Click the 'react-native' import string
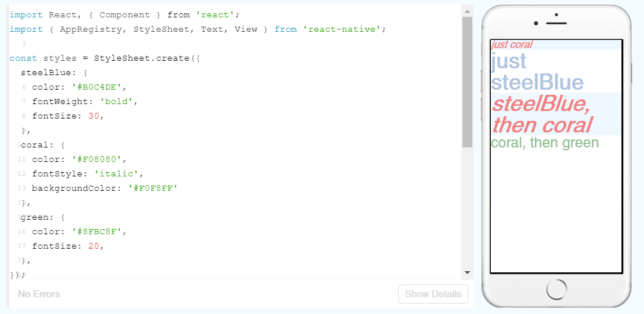Image resolution: width=644 pixels, height=314 pixels. pos(341,29)
